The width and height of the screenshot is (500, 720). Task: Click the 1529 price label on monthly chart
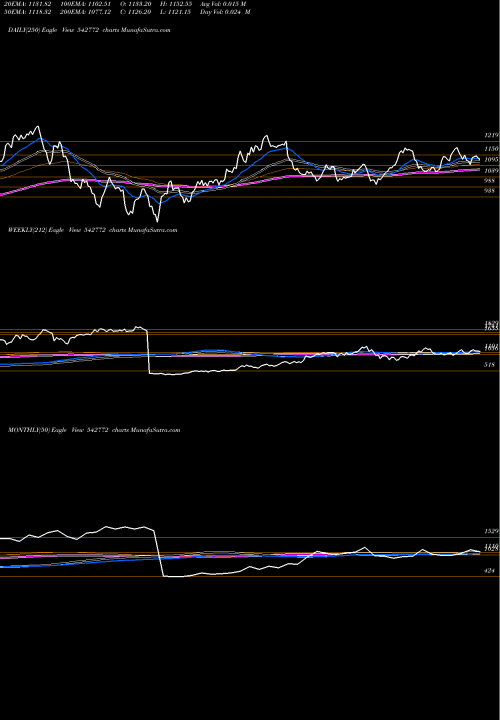tap(491, 531)
